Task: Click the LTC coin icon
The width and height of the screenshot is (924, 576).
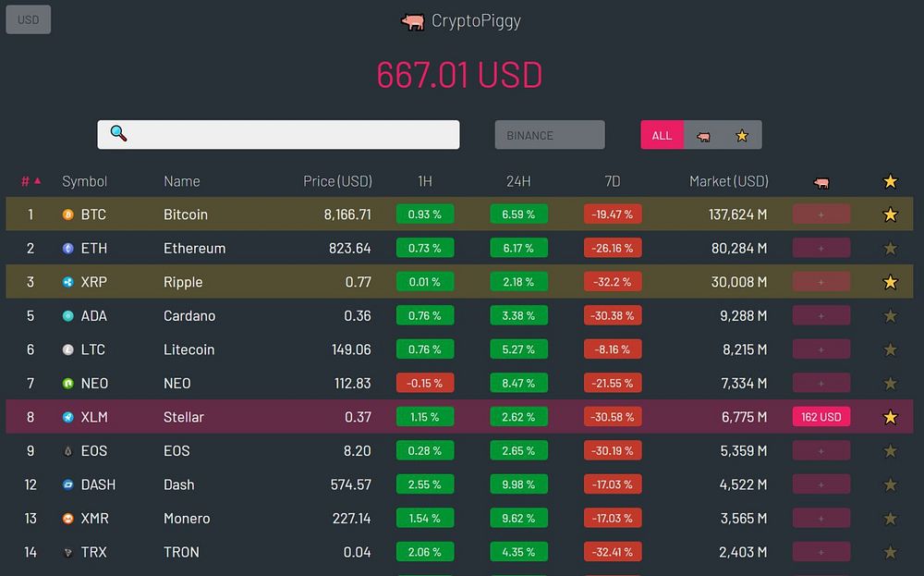Action: [x=68, y=349]
